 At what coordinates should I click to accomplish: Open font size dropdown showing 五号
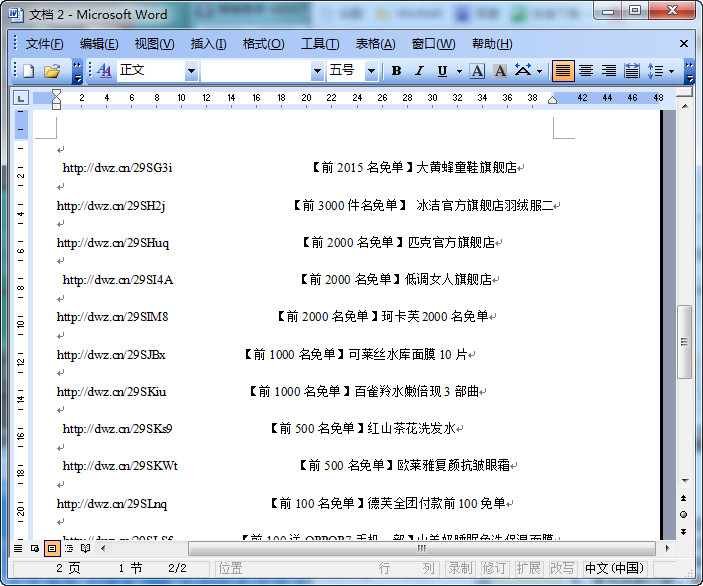(371, 71)
